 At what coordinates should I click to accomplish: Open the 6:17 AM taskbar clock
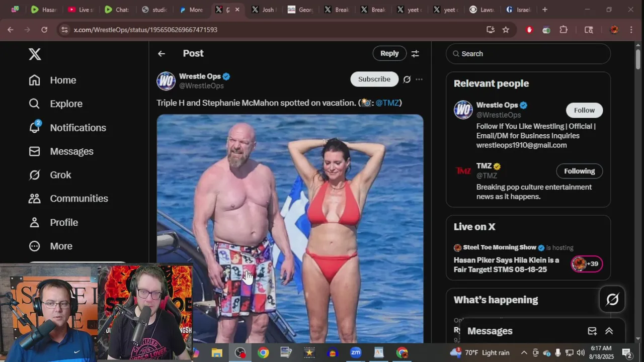(601, 352)
